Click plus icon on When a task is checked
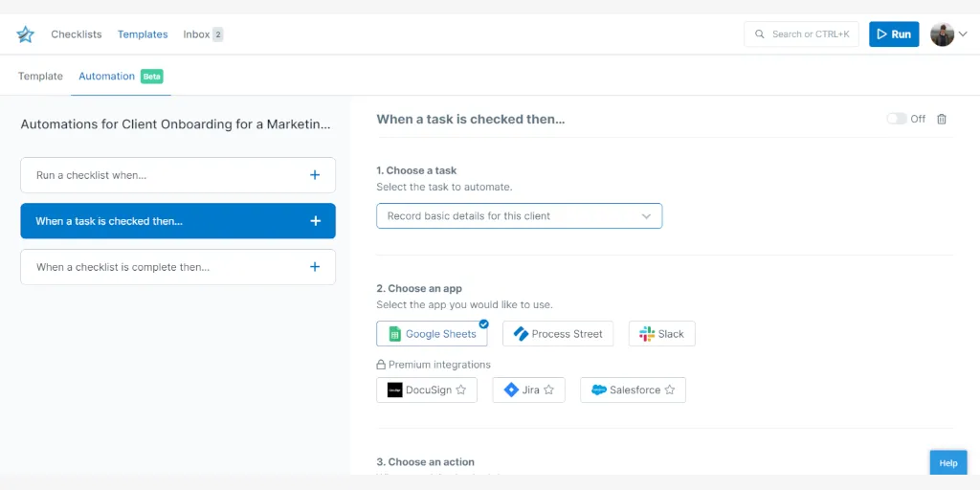 (x=315, y=221)
